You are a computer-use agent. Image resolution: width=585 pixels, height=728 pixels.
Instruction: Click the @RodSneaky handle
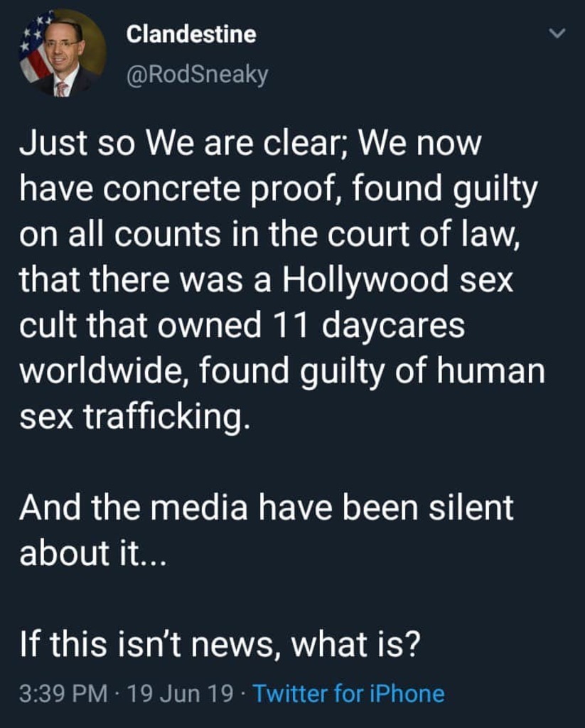[x=197, y=74]
